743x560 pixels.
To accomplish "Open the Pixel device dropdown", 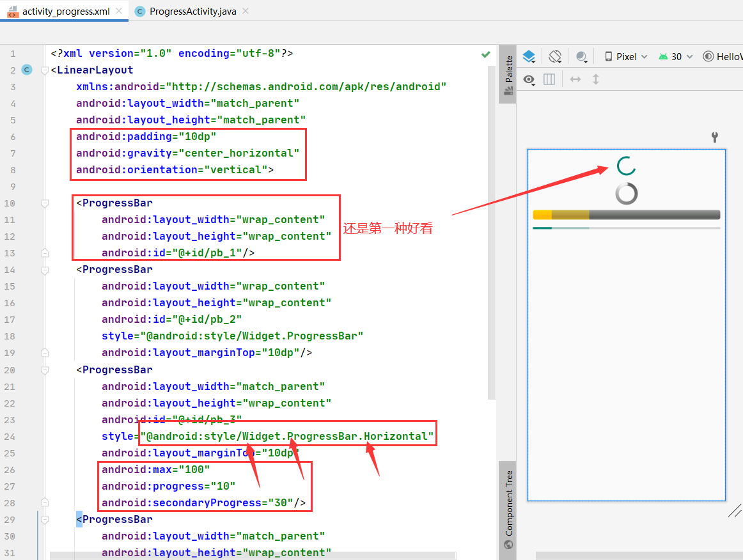I will pyautogui.click(x=625, y=57).
